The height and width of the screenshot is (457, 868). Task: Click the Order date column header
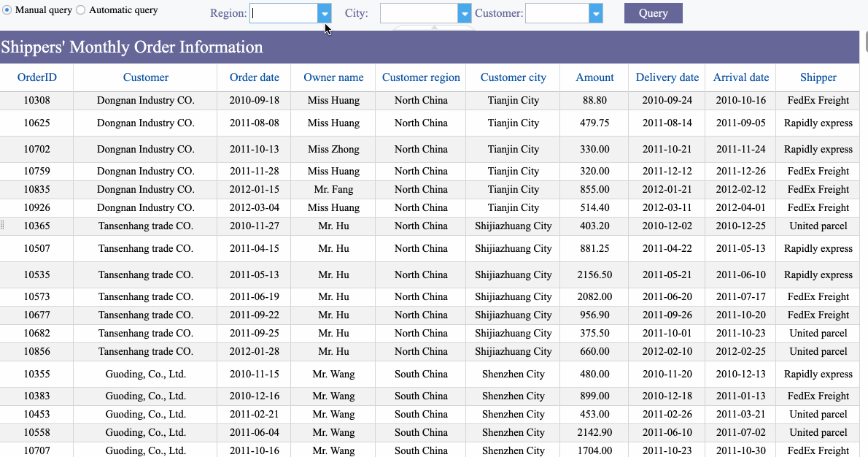254,77
